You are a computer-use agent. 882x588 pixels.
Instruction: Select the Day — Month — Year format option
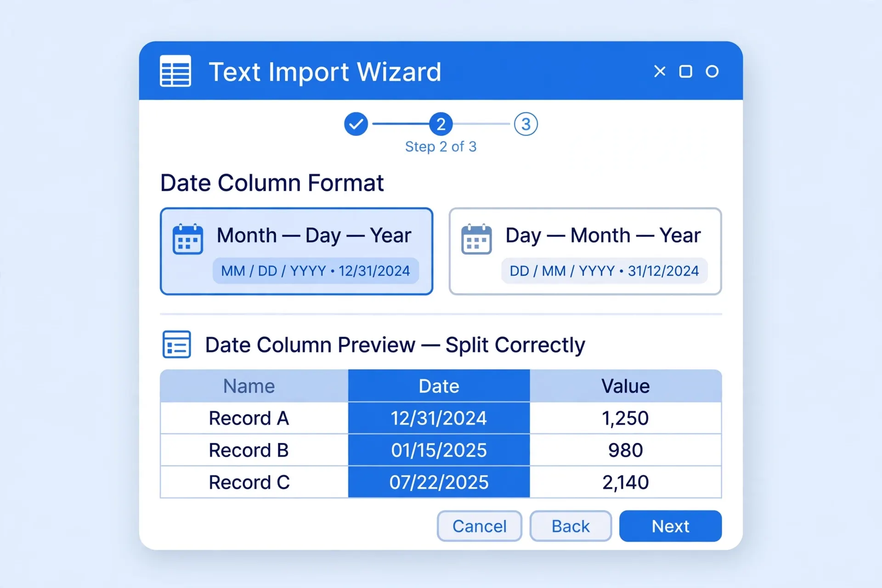(x=585, y=251)
